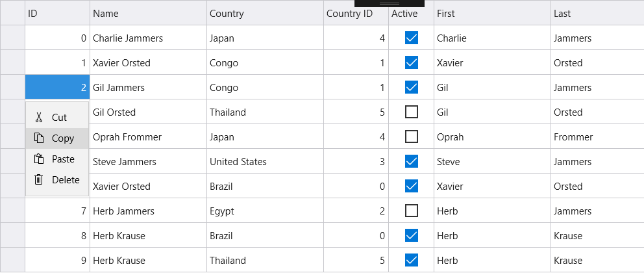Click the Country ID column header
The height and width of the screenshot is (273, 644).
349,14
